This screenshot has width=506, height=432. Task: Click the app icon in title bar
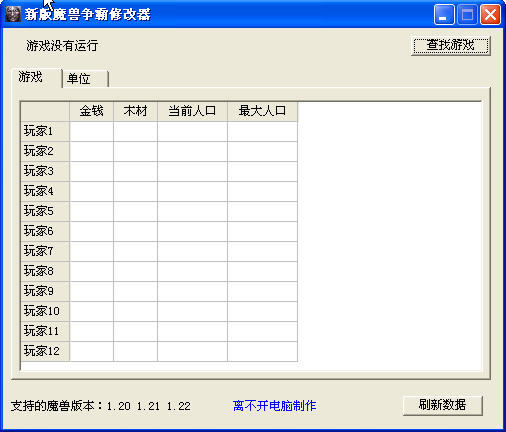coord(13,14)
